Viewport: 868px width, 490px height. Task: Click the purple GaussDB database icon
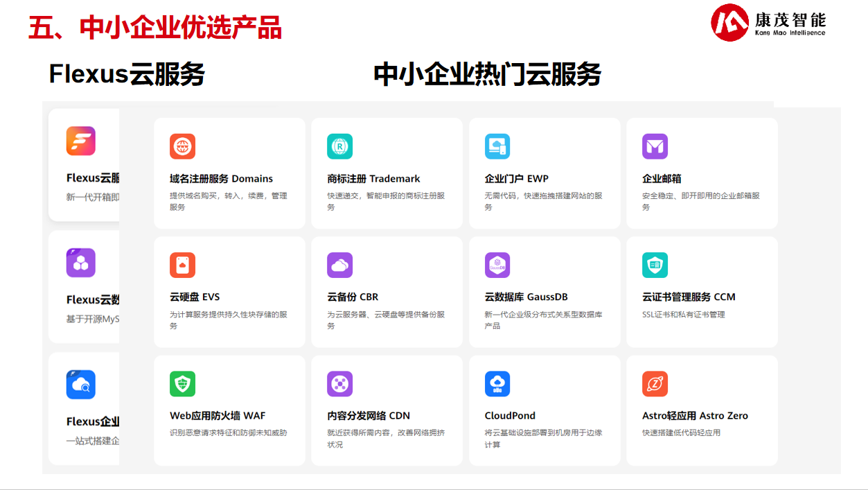tap(497, 265)
